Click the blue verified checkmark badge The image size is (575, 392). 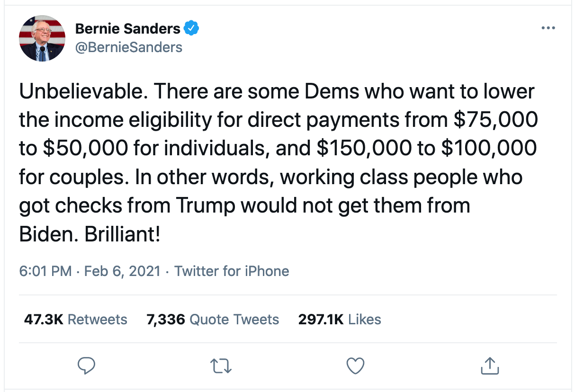point(191,28)
